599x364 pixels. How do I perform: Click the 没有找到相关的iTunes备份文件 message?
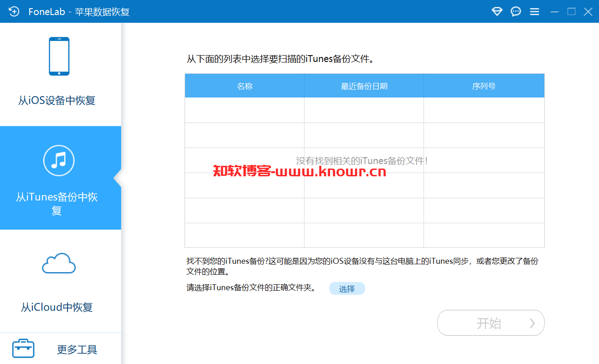[x=362, y=161]
